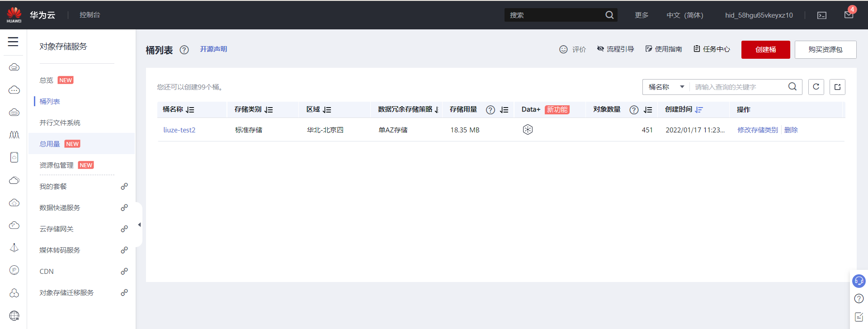Image resolution: width=868 pixels, height=329 pixels.
Task: Click 购买资源包 button
Action: point(826,50)
